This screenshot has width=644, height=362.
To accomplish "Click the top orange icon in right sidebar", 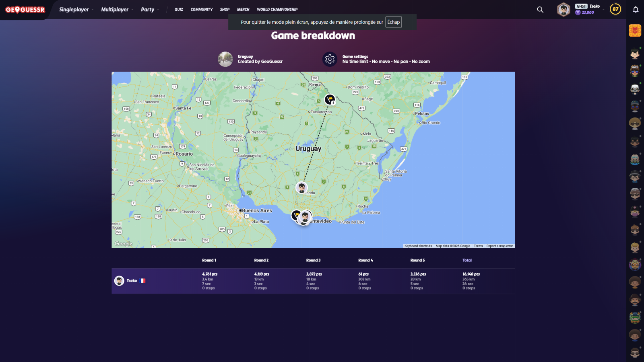I will click(635, 31).
